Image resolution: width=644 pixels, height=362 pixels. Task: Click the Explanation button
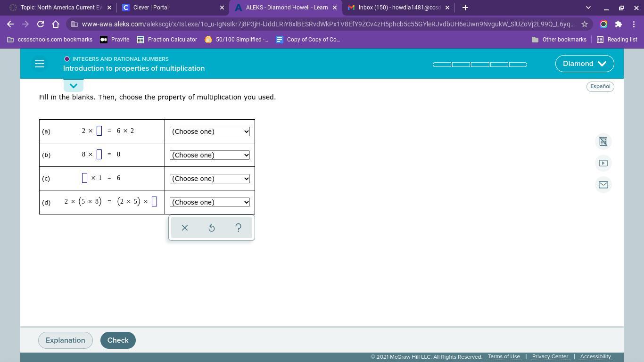[x=66, y=340]
